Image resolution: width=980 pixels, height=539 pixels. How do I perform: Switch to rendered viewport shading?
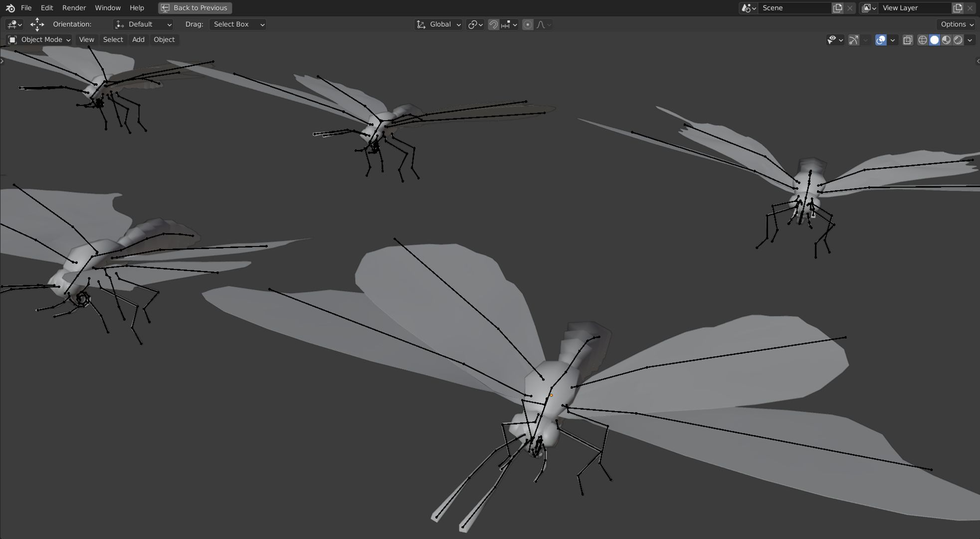click(958, 40)
